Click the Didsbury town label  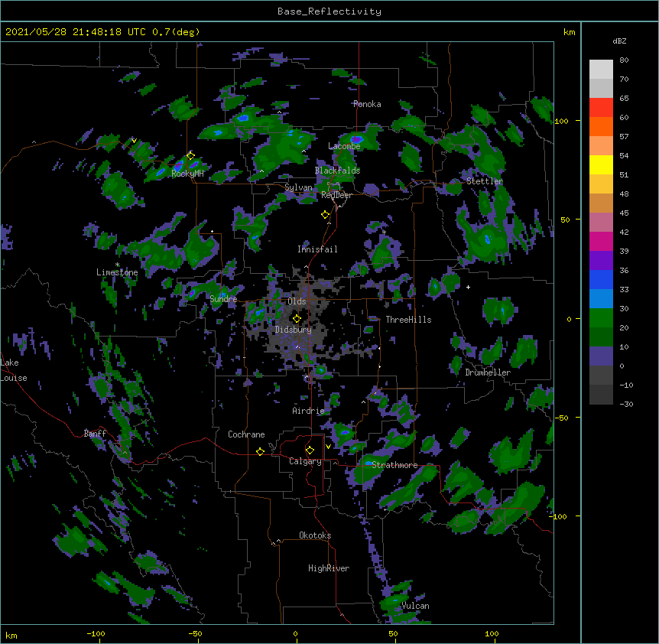point(294,330)
